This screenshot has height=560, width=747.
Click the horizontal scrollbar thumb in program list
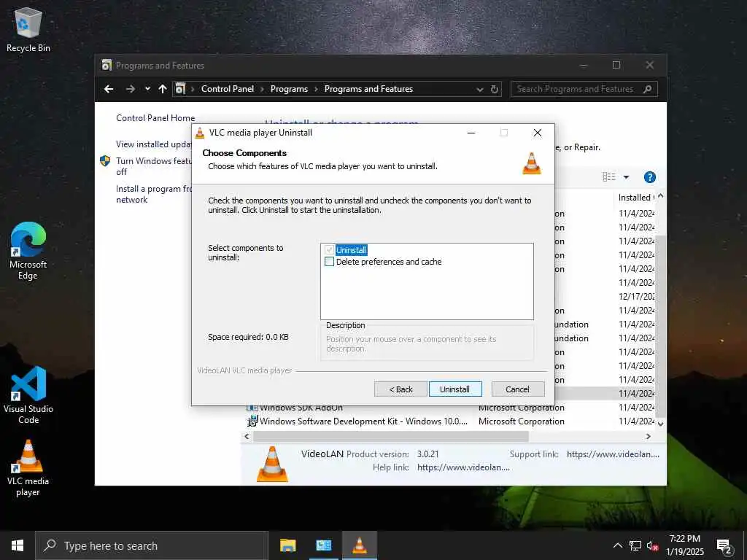pyautogui.click(x=391, y=436)
